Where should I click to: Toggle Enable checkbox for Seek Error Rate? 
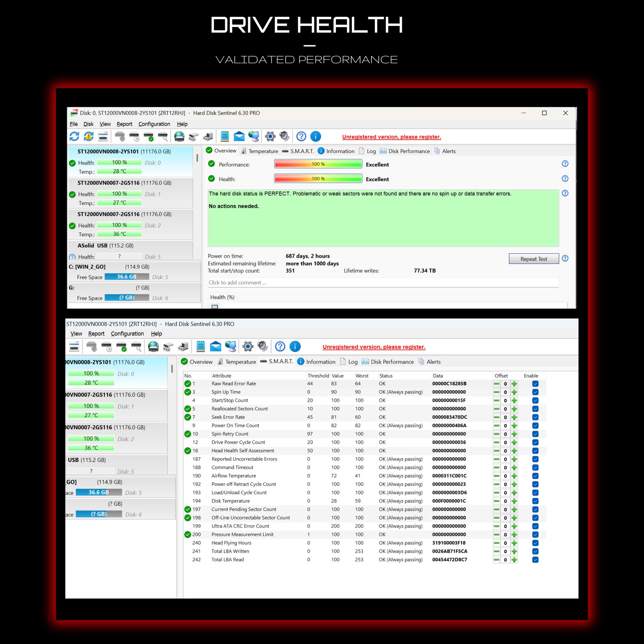(x=535, y=417)
